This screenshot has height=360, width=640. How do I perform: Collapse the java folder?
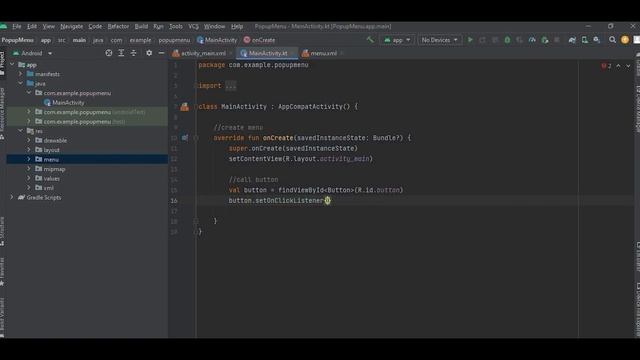coord(20,83)
